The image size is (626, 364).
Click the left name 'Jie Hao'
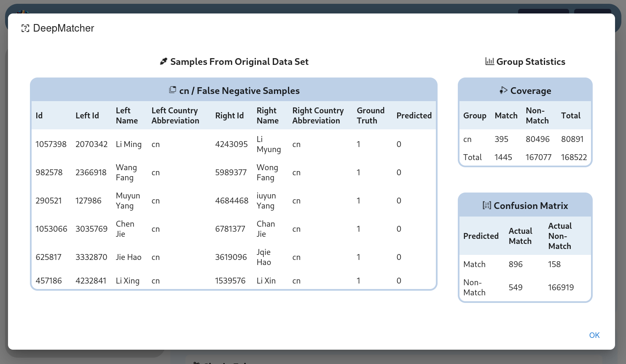point(129,257)
